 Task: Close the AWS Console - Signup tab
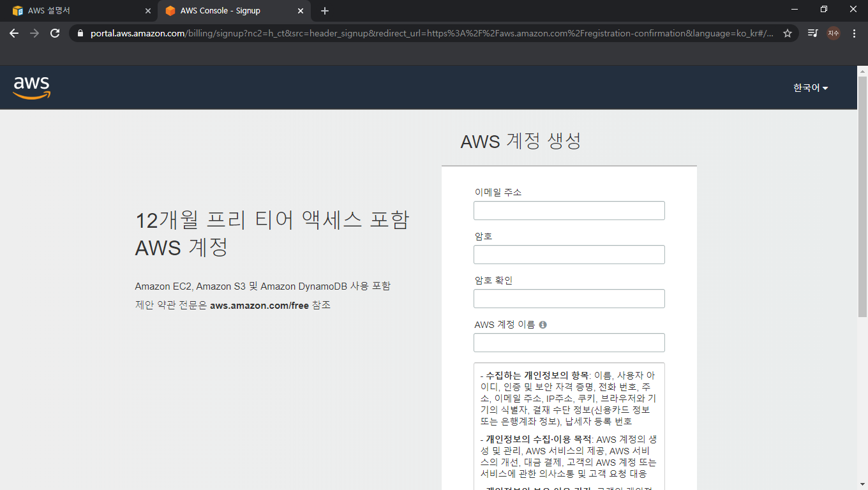(x=300, y=11)
